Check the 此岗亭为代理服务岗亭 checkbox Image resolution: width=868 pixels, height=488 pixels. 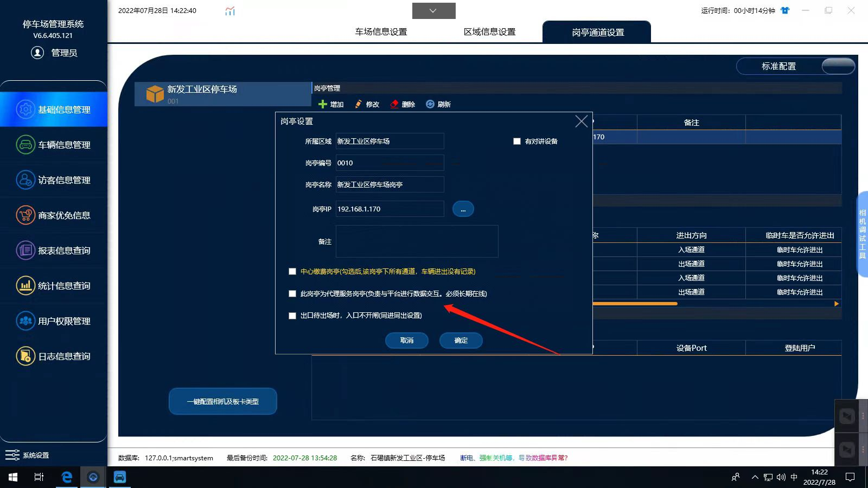292,293
